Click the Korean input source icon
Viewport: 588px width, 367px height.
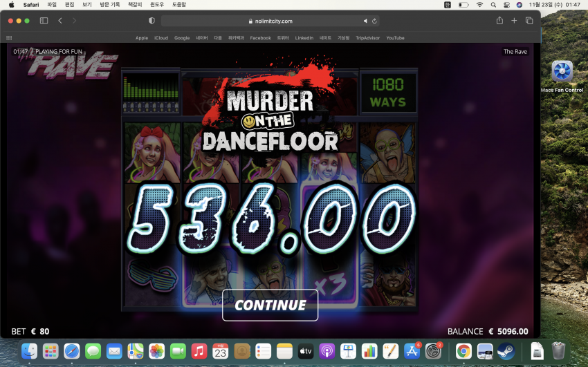click(x=448, y=5)
